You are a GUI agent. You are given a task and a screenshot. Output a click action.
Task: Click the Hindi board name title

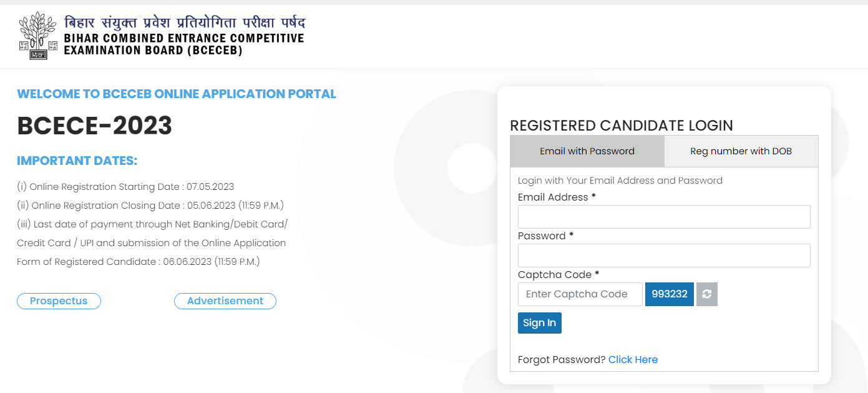(185, 24)
